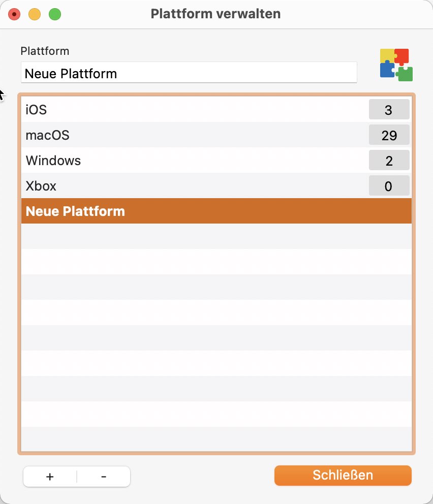Click the first empty row below Neue Plattform
Viewport: 433px width, 504px height.
click(216, 237)
